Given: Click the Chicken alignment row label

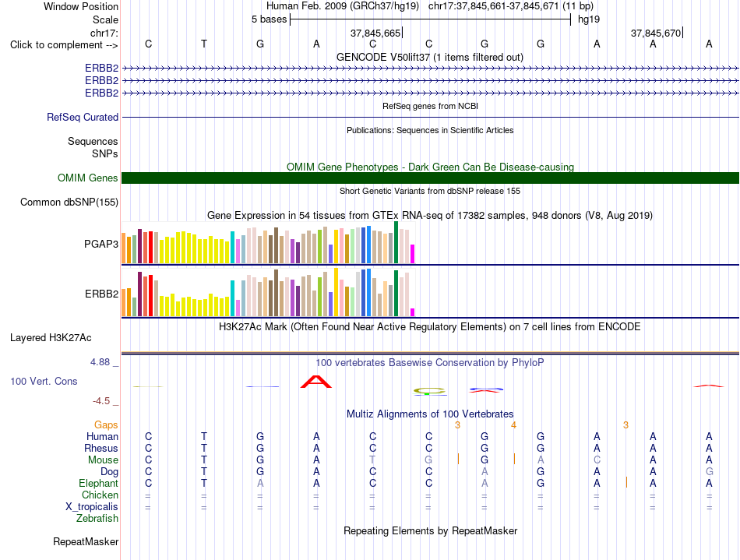Looking at the screenshot, I should coord(100,495).
